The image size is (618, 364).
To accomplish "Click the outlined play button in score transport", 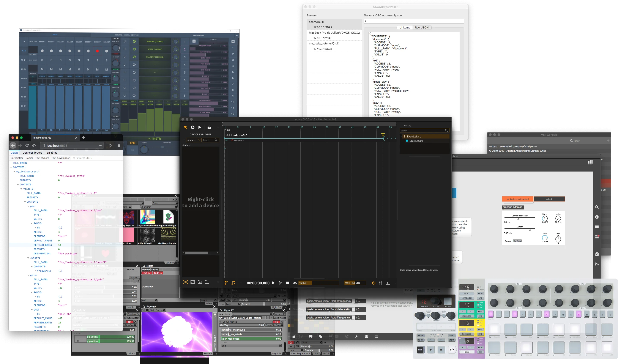I will coord(280,283).
